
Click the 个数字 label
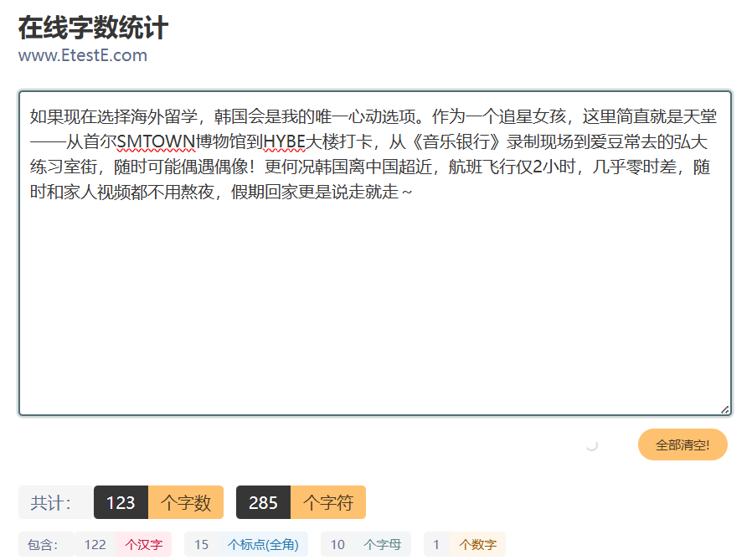tap(477, 544)
